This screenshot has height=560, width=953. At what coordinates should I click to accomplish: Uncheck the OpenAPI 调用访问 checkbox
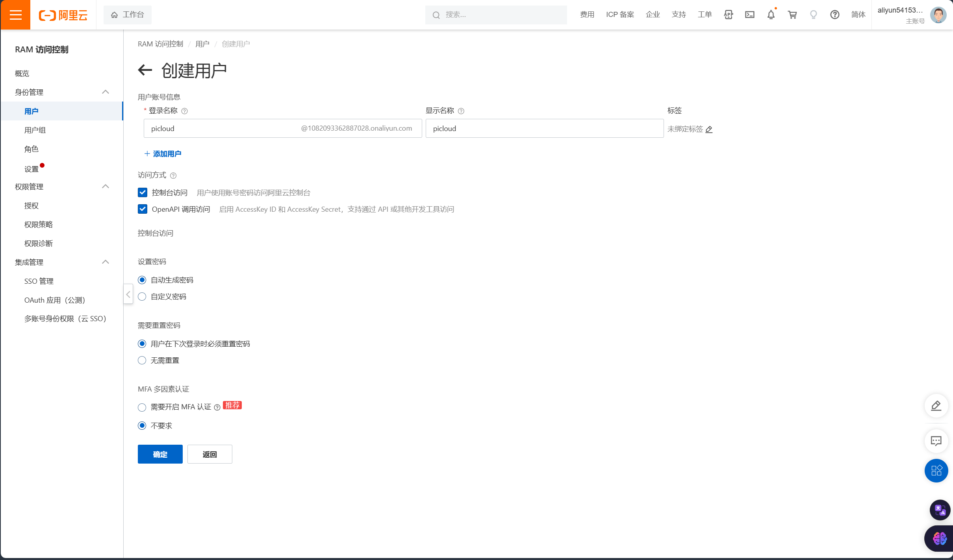click(x=143, y=209)
